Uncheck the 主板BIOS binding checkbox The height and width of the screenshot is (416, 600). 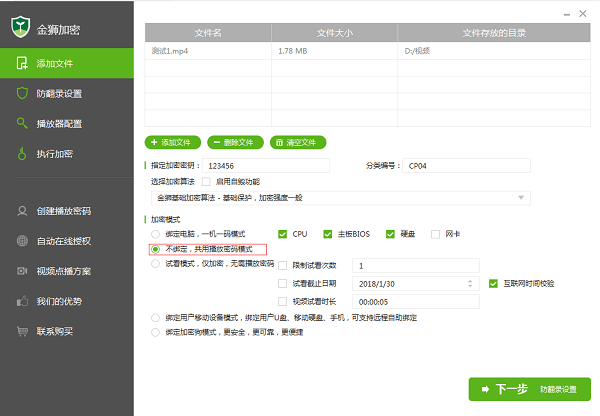coord(327,234)
